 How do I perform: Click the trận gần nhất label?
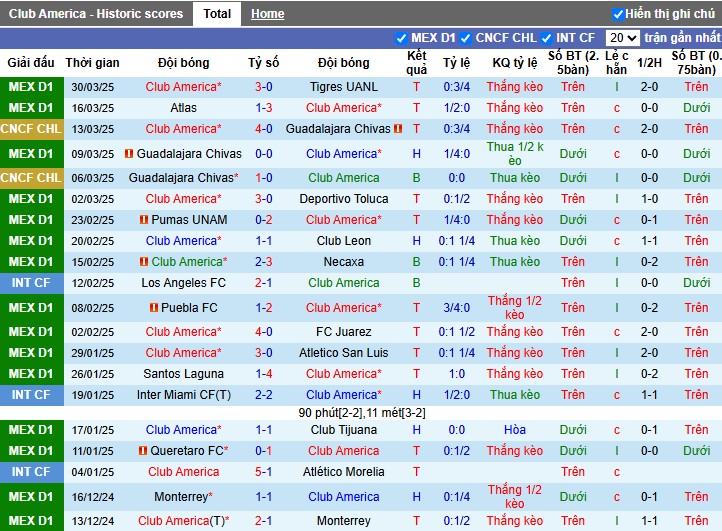pos(682,38)
